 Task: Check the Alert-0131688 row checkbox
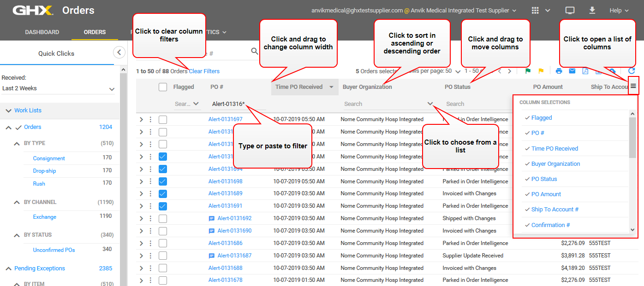(x=163, y=268)
